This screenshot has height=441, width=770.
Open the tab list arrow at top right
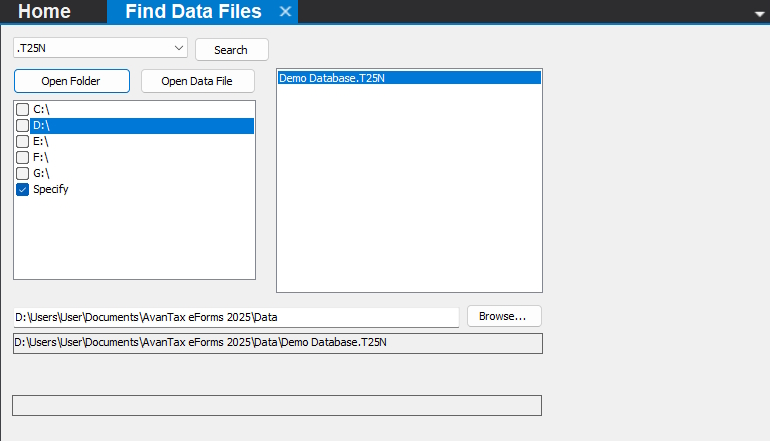[x=759, y=13]
